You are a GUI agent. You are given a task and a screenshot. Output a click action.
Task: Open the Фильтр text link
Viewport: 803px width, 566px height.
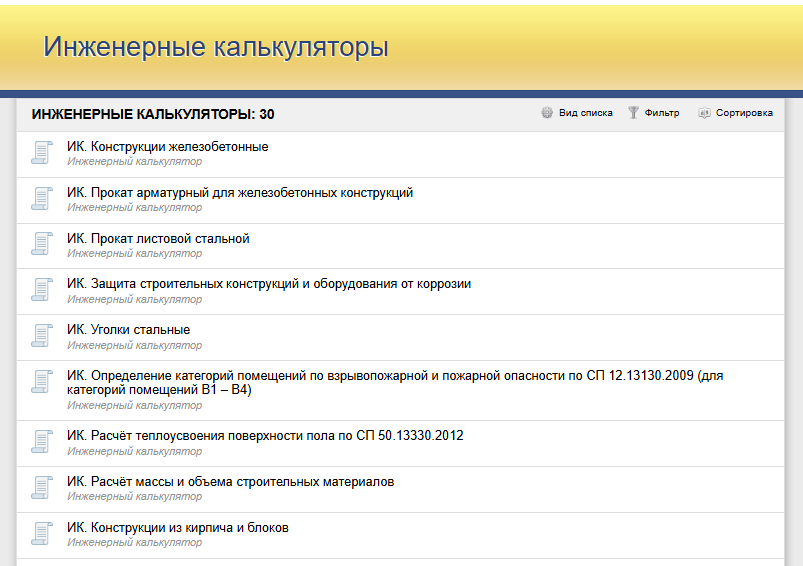click(x=662, y=113)
